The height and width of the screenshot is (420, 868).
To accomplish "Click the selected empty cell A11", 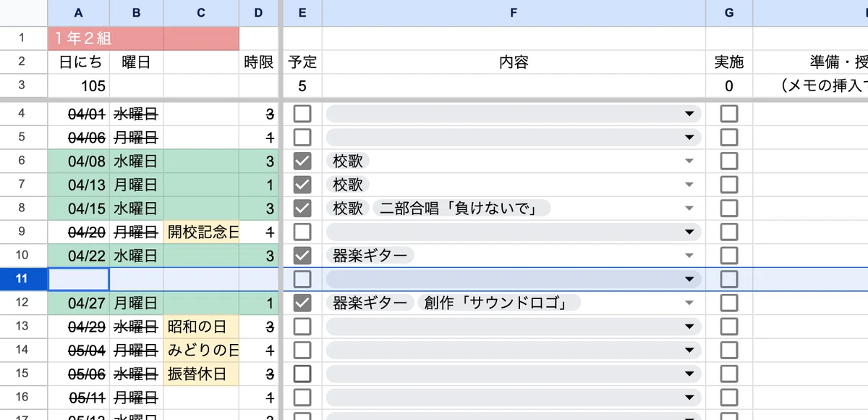I will click(78, 279).
